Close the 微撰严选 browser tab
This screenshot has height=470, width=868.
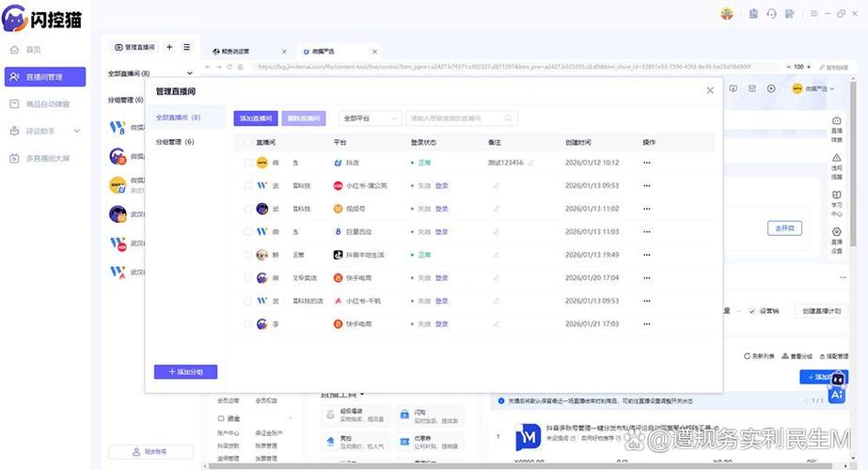(x=375, y=52)
